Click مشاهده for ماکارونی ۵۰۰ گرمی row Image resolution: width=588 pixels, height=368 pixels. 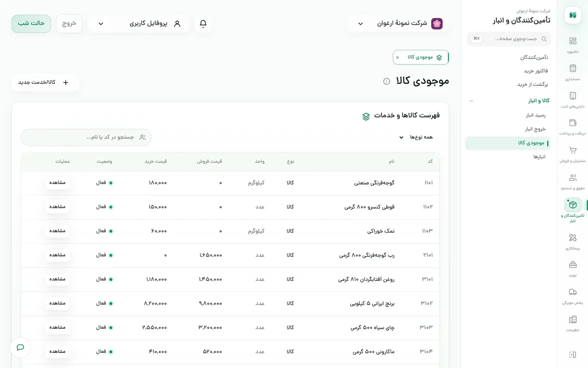coord(58,351)
